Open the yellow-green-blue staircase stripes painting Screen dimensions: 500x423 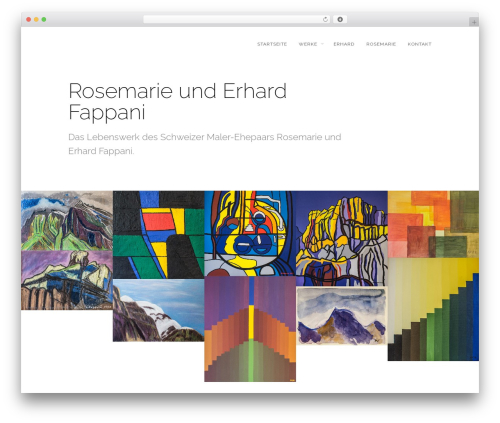point(433,309)
